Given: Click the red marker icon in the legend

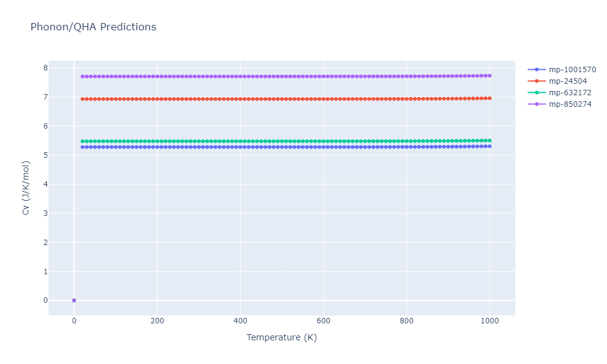Looking at the screenshot, I should pos(537,81).
